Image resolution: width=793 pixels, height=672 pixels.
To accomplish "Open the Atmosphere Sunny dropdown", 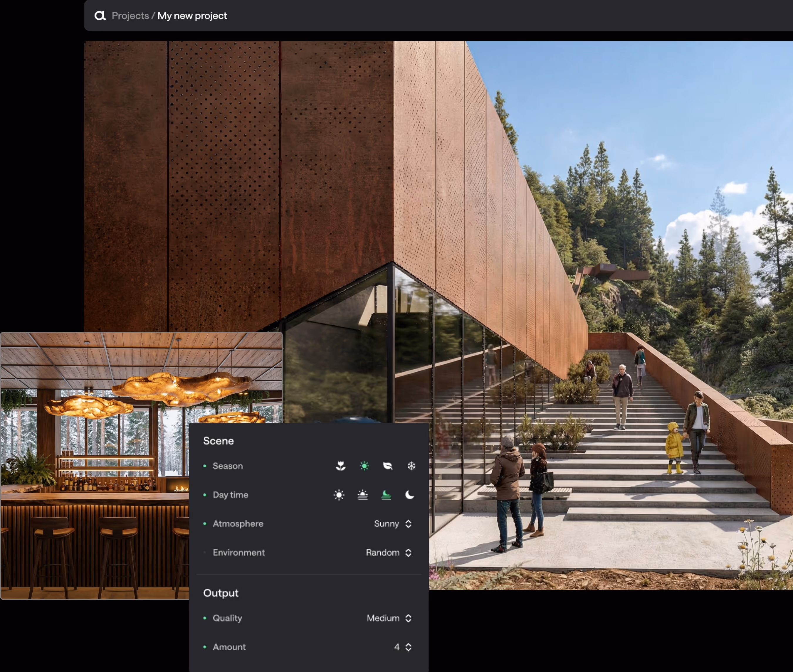I will pos(392,524).
